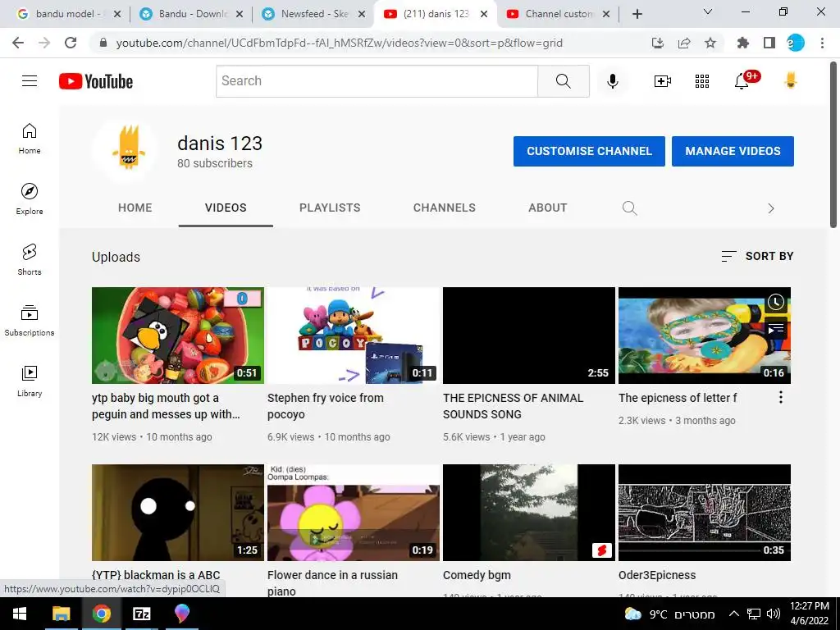Go to Home in the sidebar

pyautogui.click(x=30, y=139)
